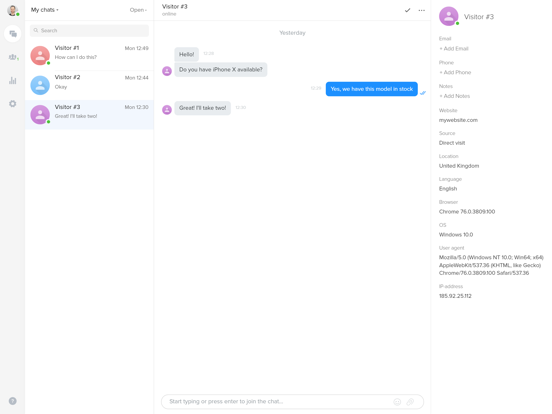The image size is (552, 414).
Task: Click 'Mon 12:44' timestamp for Visitor #2
Action: [x=137, y=78]
